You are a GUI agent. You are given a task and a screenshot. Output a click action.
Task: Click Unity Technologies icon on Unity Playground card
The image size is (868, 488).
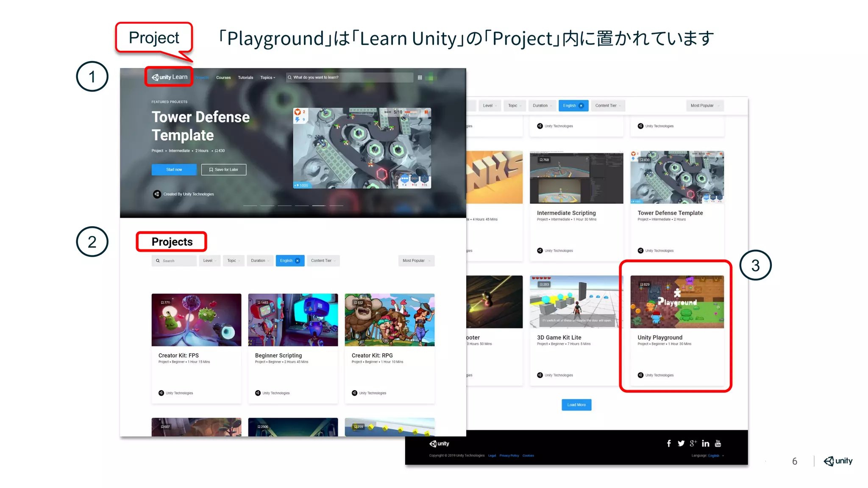pos(640,375)
